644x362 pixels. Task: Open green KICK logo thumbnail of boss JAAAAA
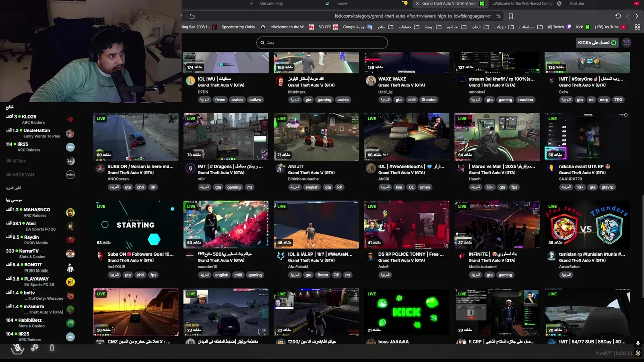[407, 312]
